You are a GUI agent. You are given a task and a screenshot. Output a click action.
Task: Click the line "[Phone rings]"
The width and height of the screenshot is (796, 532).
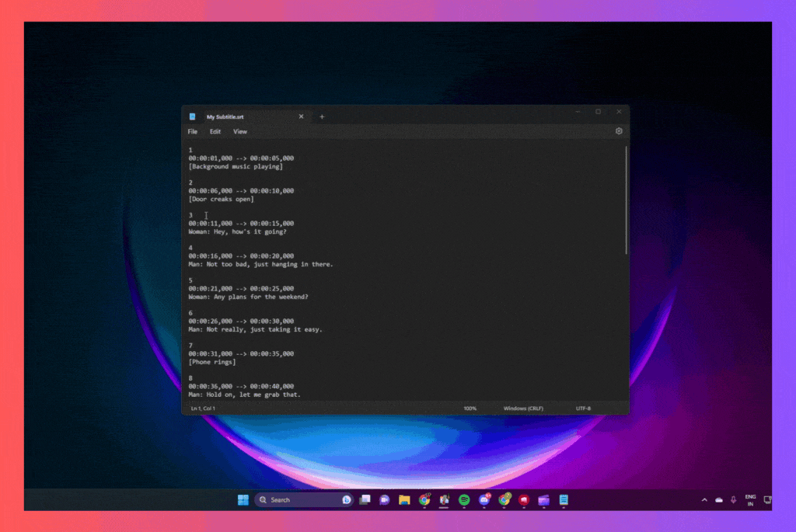click(212, 362)
